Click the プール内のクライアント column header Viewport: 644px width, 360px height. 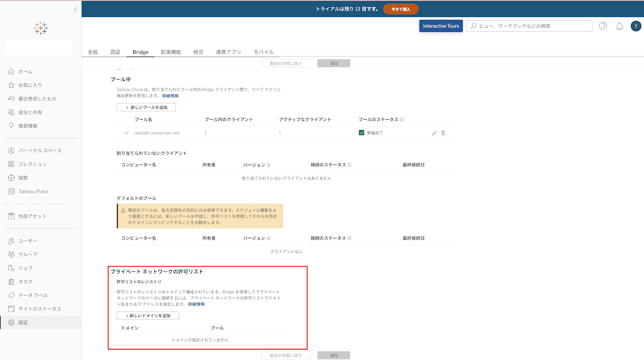click(229, 120)
